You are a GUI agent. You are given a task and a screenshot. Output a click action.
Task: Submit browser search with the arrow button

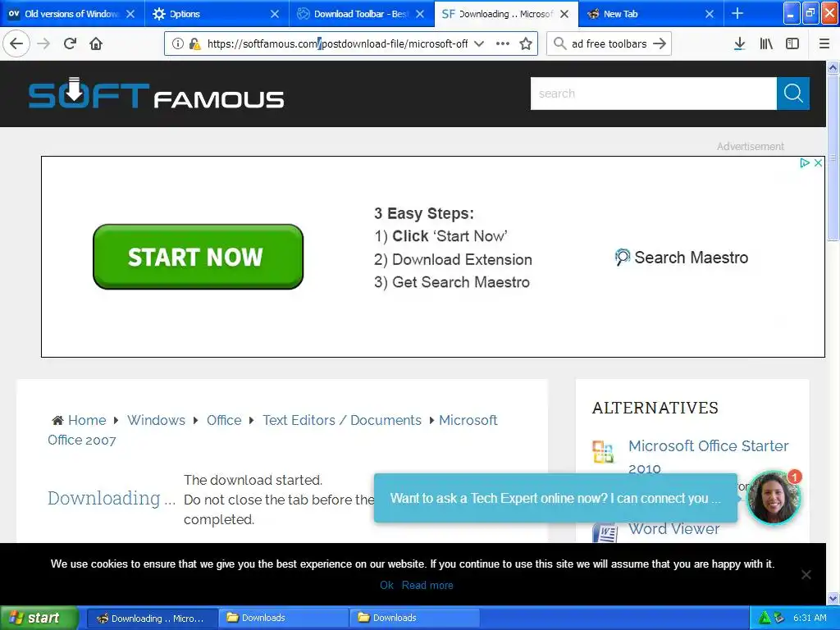(660, 43)
